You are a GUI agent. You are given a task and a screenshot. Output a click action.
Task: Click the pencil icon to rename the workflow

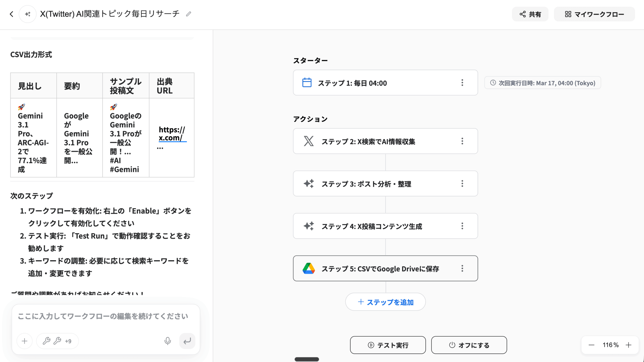pyautogui.click(x=188, y=14)
